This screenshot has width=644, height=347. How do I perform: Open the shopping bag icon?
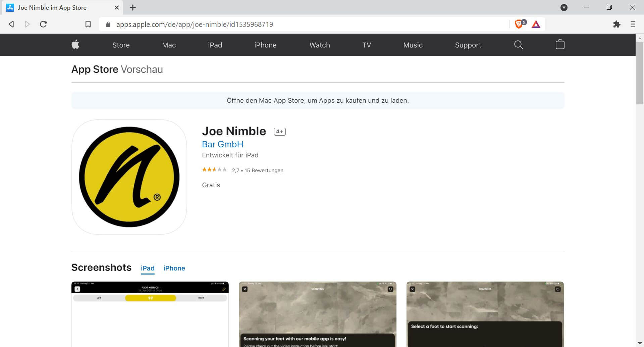[560, 44]
